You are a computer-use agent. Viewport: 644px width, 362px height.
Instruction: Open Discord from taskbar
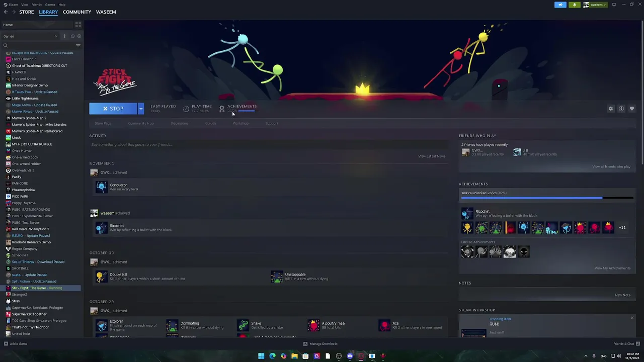(350, 356)
